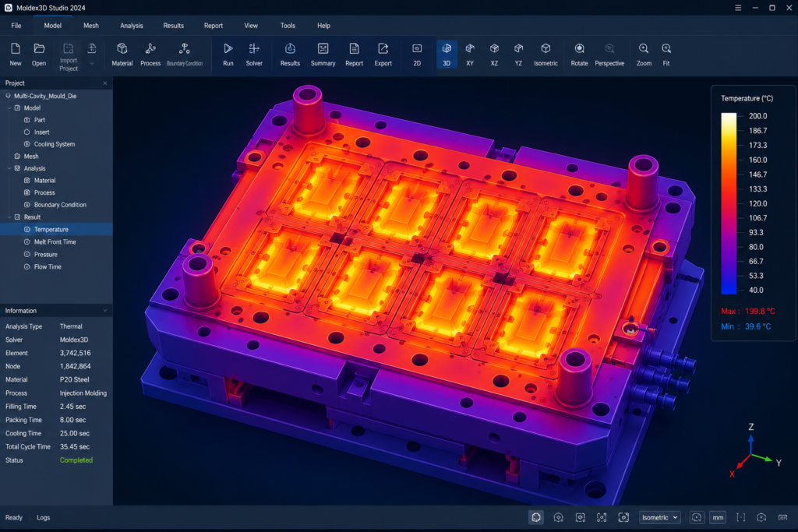Open the Solver settings
Image resolution: width=798 pixels, height=532 pixels.
click(x=254, y=55)
